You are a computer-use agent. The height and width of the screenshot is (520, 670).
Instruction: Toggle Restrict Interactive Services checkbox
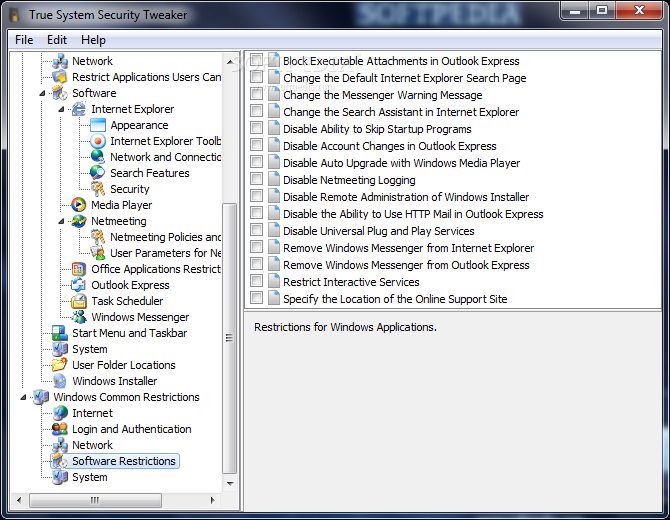[x=256, y=281]
